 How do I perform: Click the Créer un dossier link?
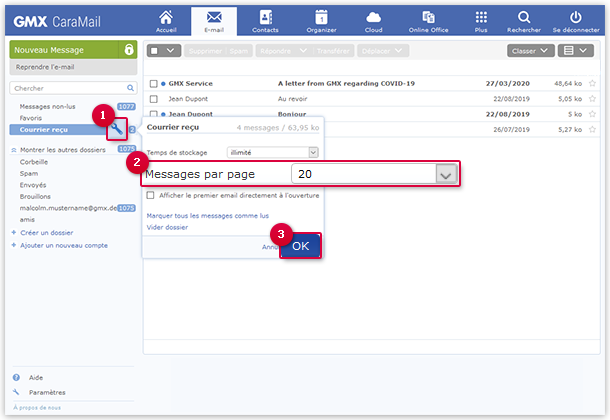[x=47, y=233]
